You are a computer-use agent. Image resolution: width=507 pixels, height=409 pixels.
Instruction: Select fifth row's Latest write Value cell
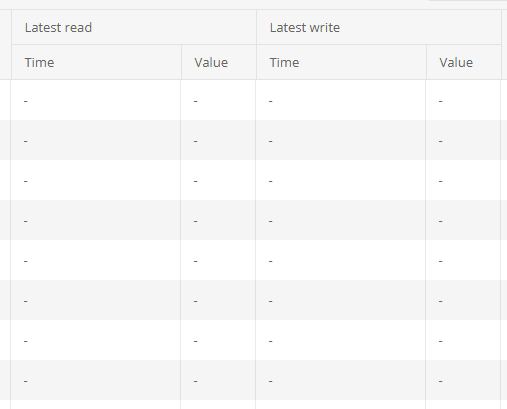point(463,260)
